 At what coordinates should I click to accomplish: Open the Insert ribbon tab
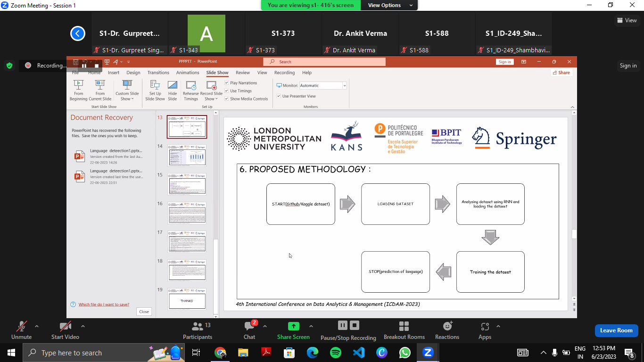pos(114,73)
